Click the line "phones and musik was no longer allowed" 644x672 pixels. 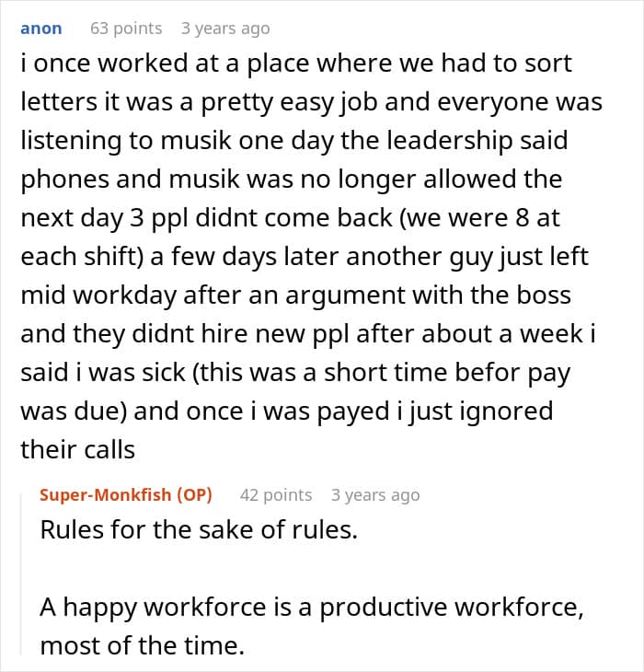pyautogui.click(x=291, y=180)
